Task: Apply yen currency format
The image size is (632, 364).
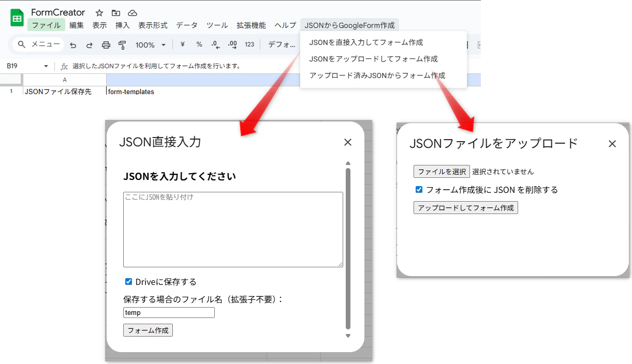Action: pos(183,44)
